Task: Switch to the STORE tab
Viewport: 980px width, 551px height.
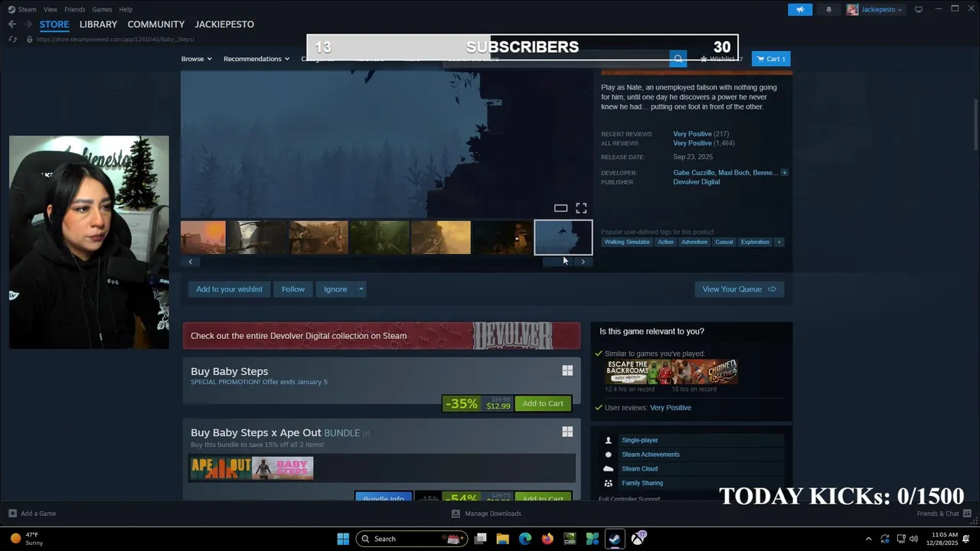Action: 54,24
